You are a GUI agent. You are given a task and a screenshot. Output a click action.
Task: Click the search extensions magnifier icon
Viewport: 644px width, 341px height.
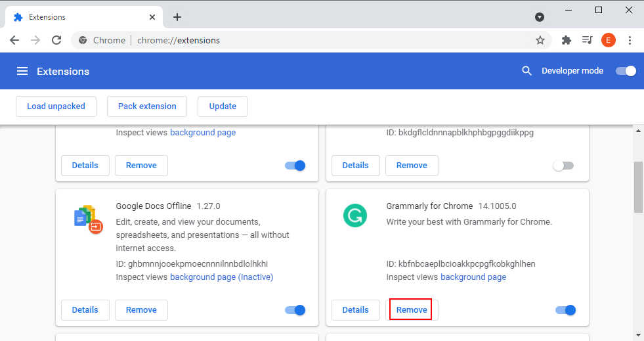(526, 71)
